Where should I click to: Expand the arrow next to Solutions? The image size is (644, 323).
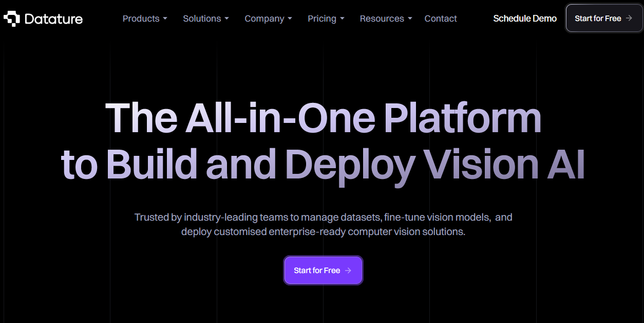226,19
